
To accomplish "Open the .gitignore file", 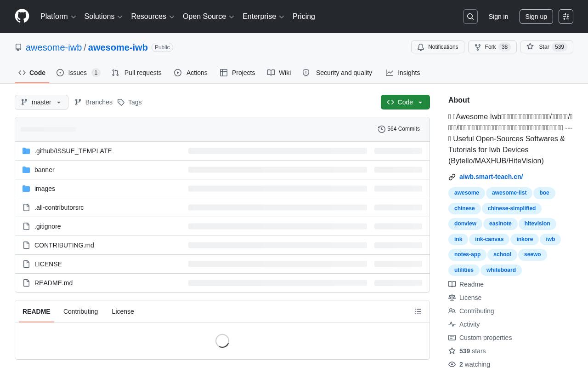I will (47, 226).
